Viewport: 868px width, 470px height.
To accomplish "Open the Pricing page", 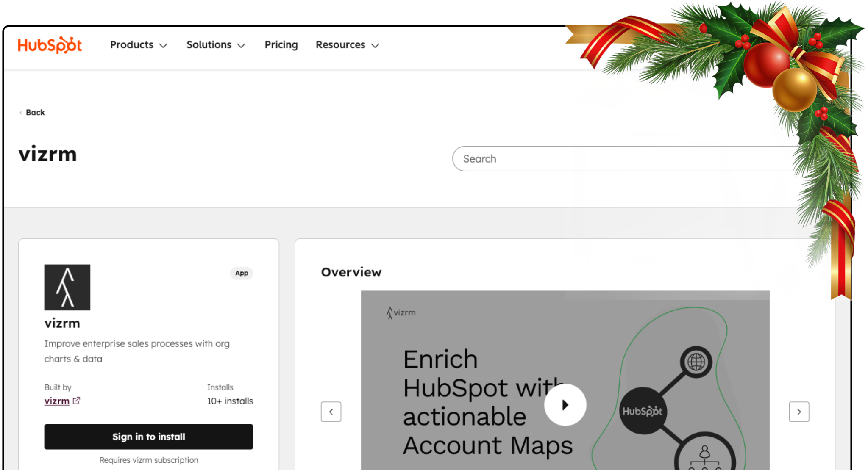I will tap(281, 45).
